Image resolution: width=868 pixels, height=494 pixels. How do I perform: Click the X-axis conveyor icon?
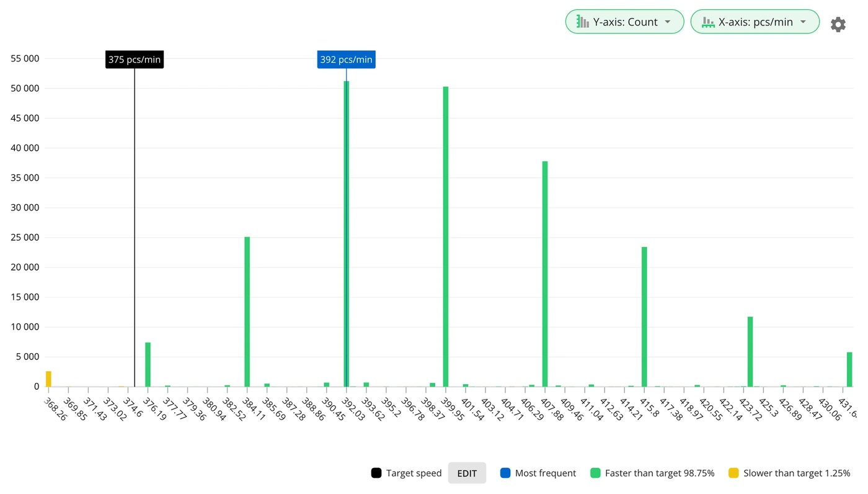[x=708, y=22]
